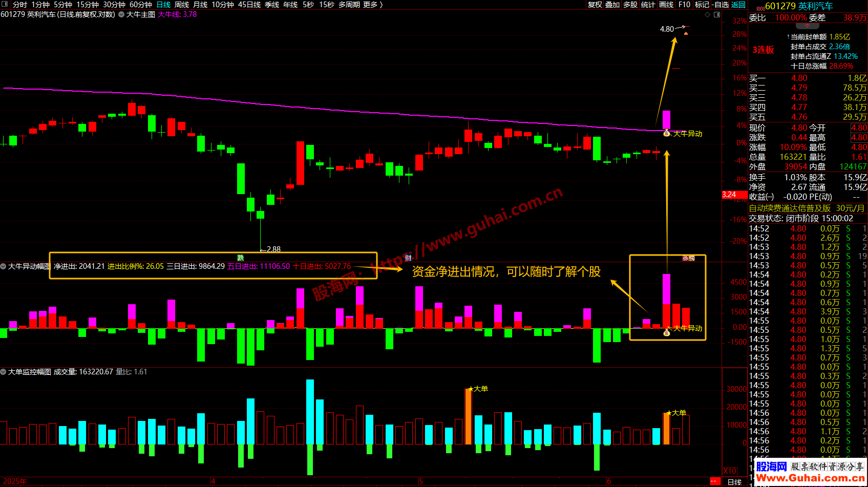Viewport: 868px width, 487px height.
Task: Select the 15分钟 period
Action: point(88,5)
